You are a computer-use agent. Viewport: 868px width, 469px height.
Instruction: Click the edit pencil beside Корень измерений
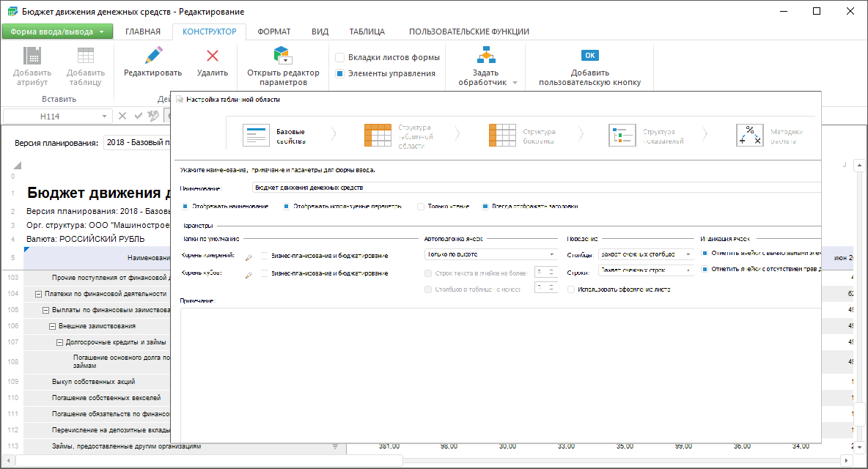(x=248, y=256)
